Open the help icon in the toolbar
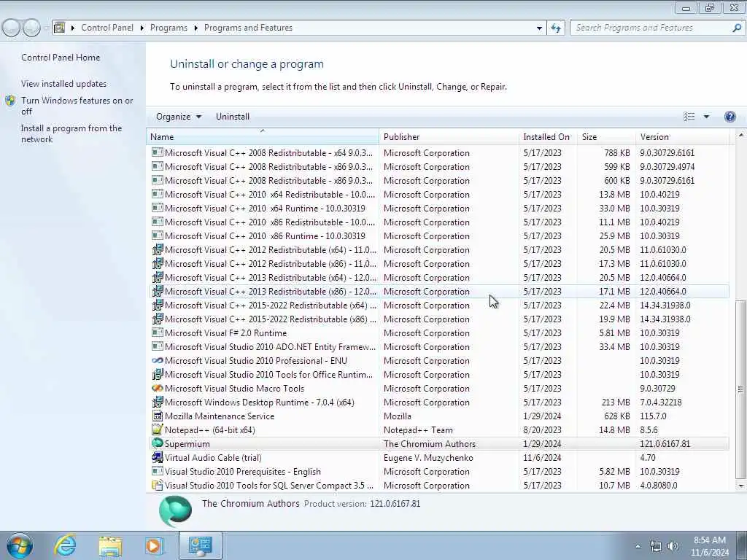The width and height of the screenshot is (747, 560). pyautogui.click(x=729, y=117)
